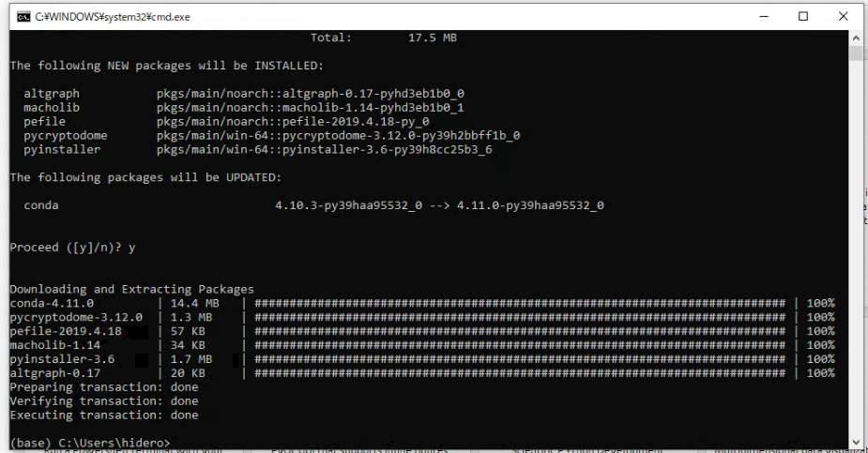
Task: Click the pycryptodome-3.12.0 download row name
Action: coord(76,317)
